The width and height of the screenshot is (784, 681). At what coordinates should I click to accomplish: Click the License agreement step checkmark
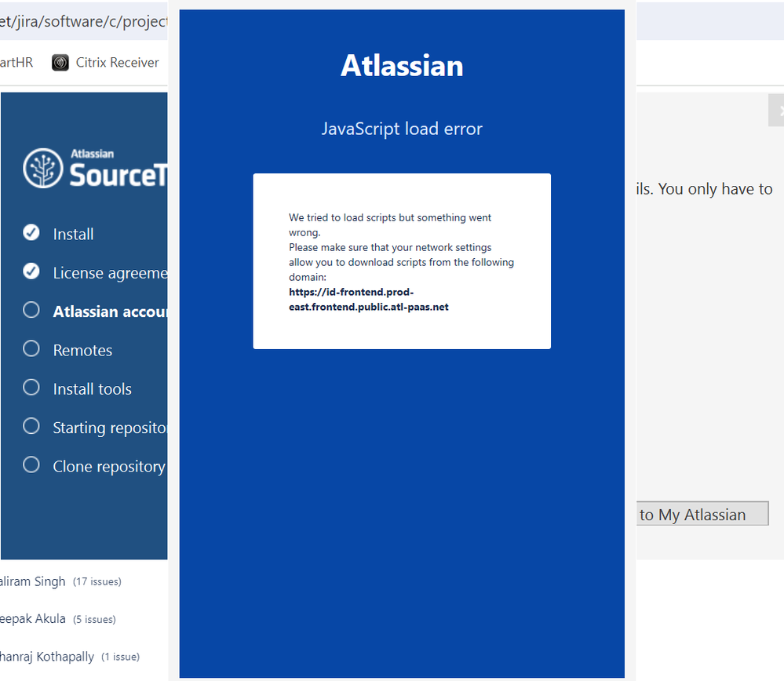(x=31, y=271)
